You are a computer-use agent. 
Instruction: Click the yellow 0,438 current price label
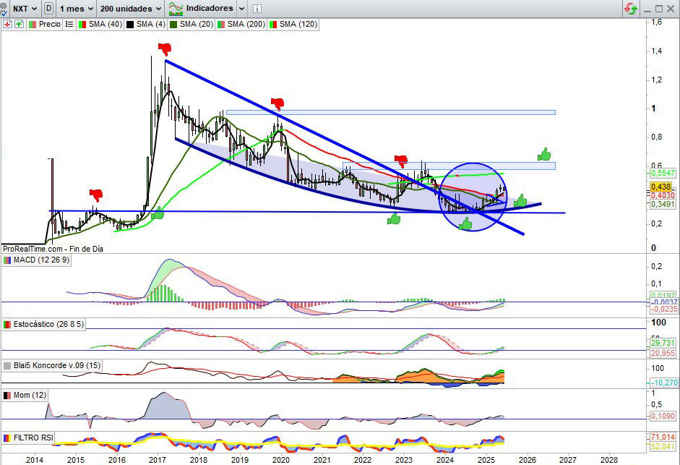[x=661, y=187]
